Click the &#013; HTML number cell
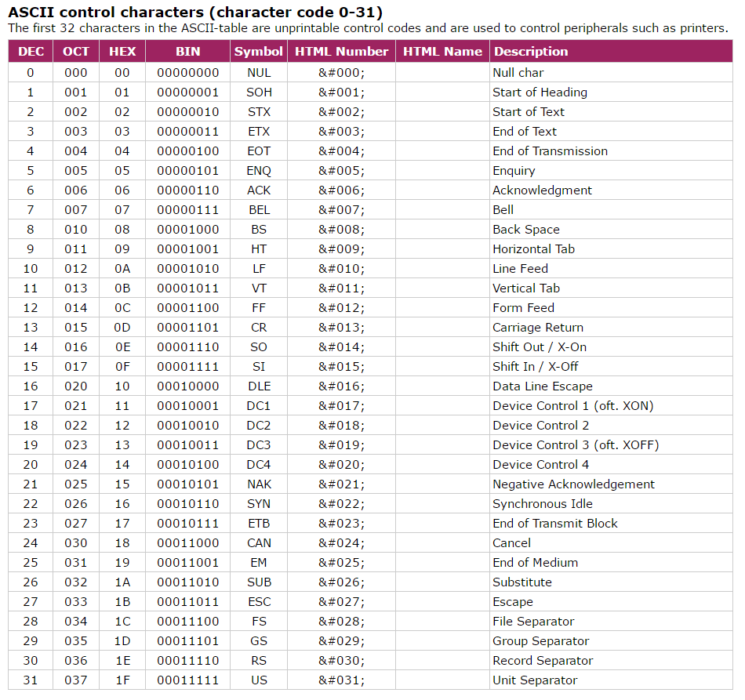The width and height of the screenshot is (745, 700). tap(341, 328)
